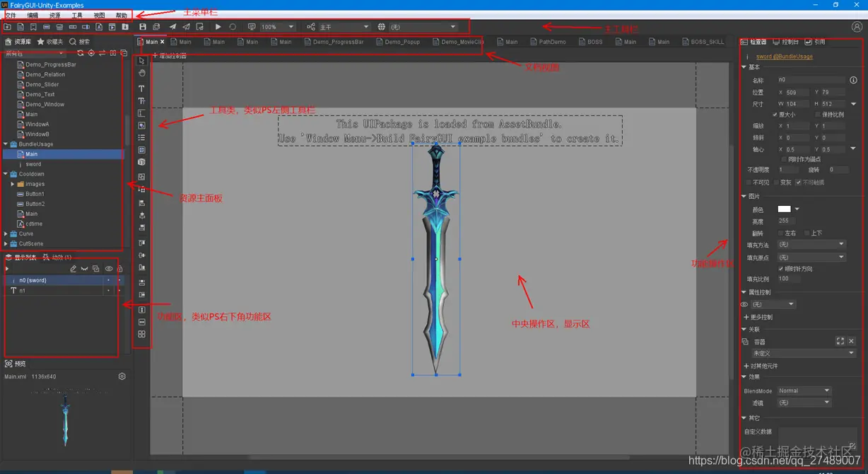This screenshot has width=868, height=474.
Task: Enable the 保持比例 keep ratio checkbox
Action: pos(819,115)
